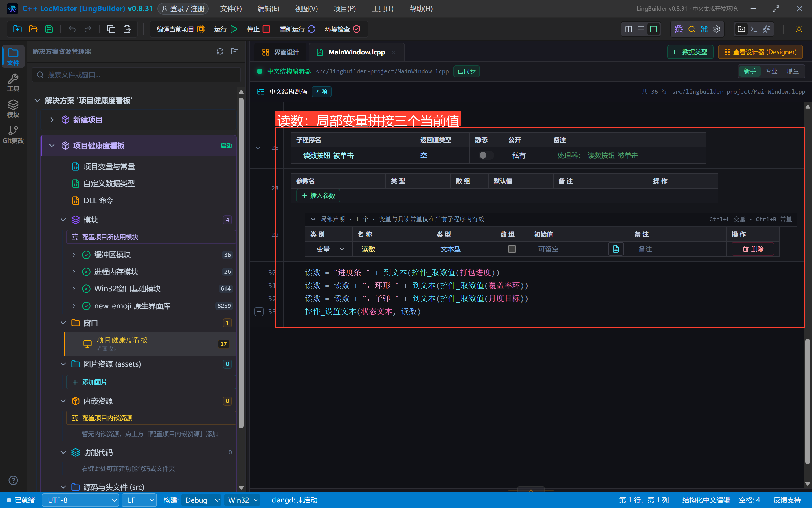This screenshot has height=508, width=812.
Task: Click the new project folder-plus icon
Action: [x=17, y=29]
